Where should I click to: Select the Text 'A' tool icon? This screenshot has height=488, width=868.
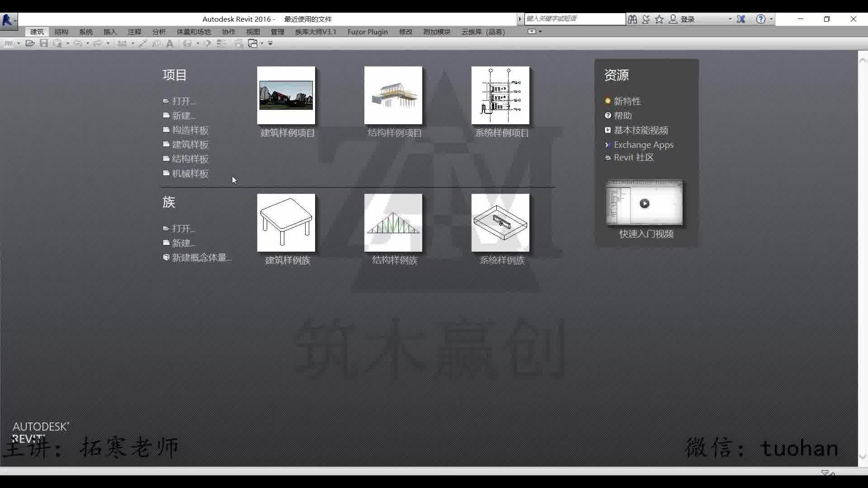coord(170,43)
